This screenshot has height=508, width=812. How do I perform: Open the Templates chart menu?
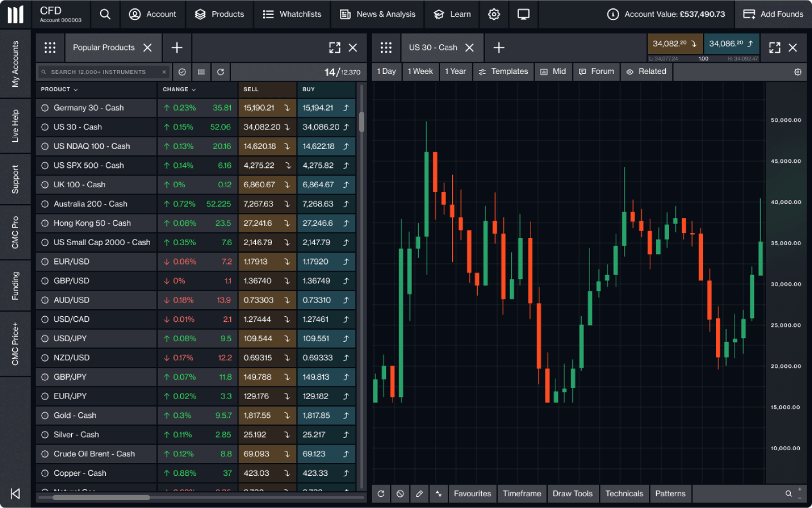pos(503,72)
